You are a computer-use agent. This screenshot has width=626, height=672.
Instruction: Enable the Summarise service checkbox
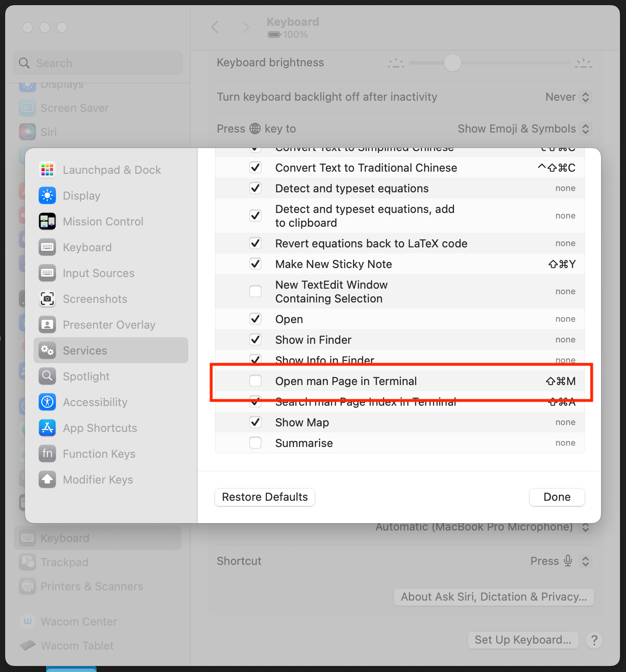(255, 443)
